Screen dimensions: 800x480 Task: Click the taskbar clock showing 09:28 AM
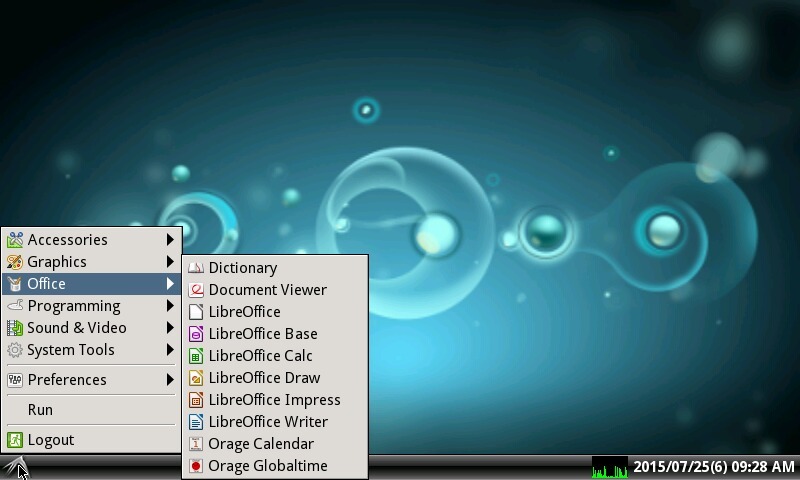(x=714, y=467)
